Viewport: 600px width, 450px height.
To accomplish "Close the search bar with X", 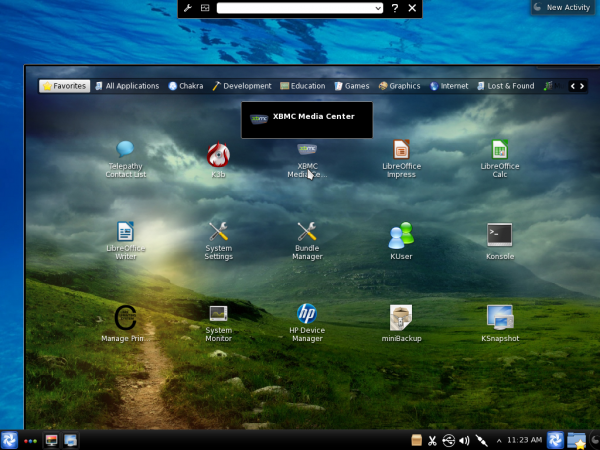I will (x=412, y=8).
